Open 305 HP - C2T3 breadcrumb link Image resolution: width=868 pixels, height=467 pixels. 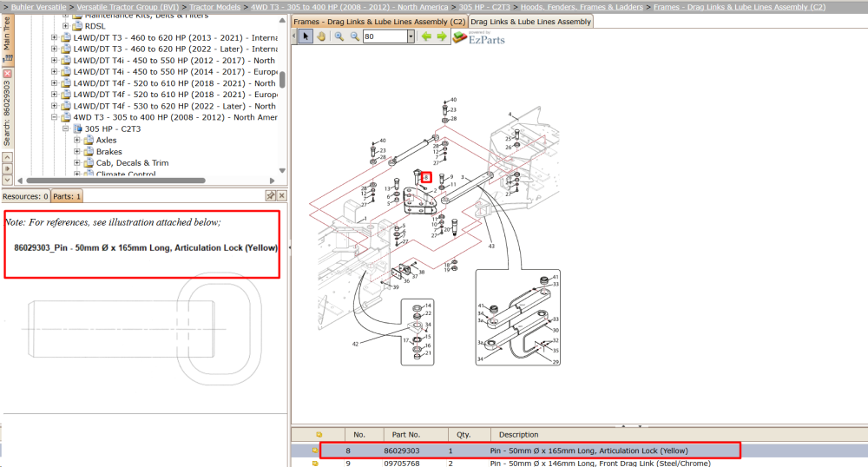click(x=484, y=7)
